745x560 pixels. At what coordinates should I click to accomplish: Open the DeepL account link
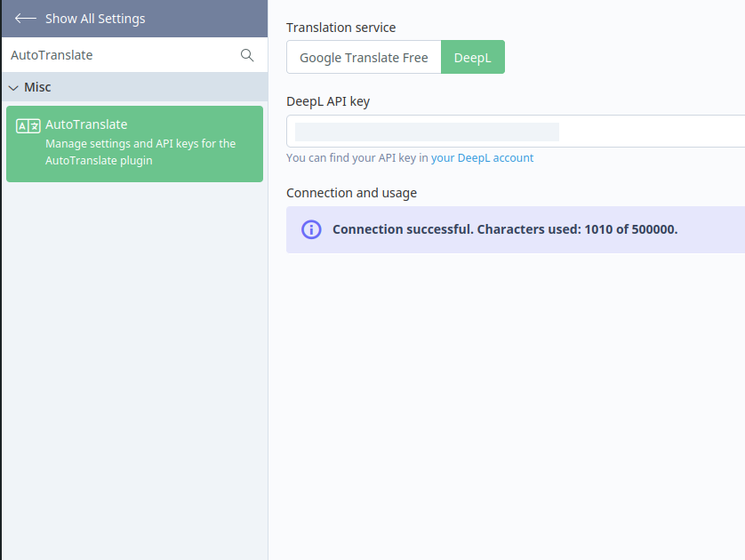coord(482,157)
